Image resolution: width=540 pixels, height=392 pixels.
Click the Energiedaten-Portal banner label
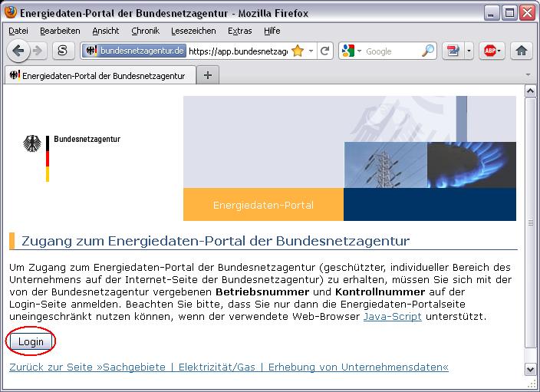pos(263,205)
